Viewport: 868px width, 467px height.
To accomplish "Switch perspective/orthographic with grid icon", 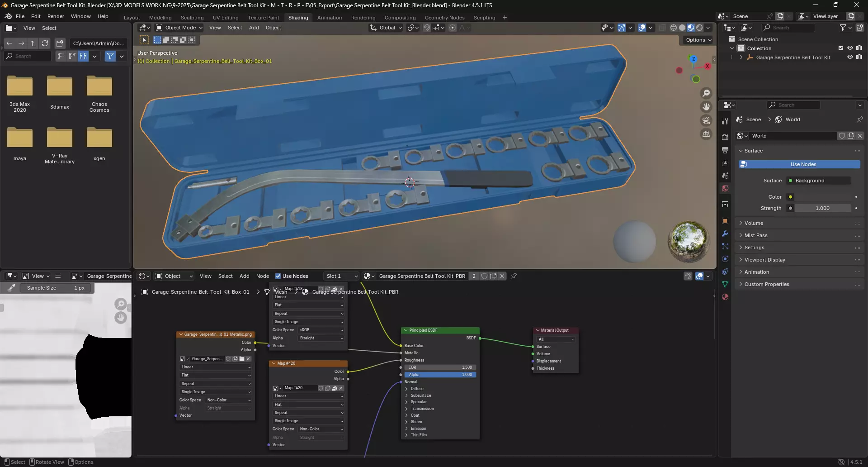I will tap(706, 134).
